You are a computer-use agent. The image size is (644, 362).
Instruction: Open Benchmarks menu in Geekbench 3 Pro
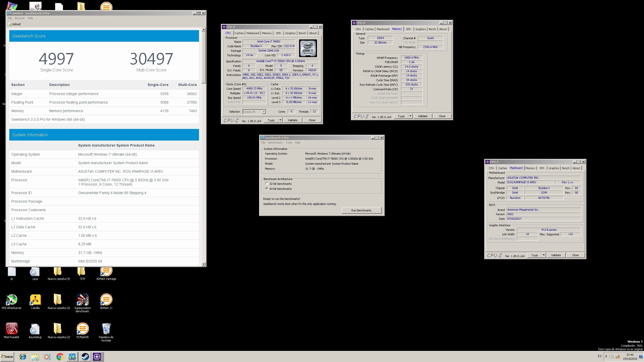click(x=275, y=143)
